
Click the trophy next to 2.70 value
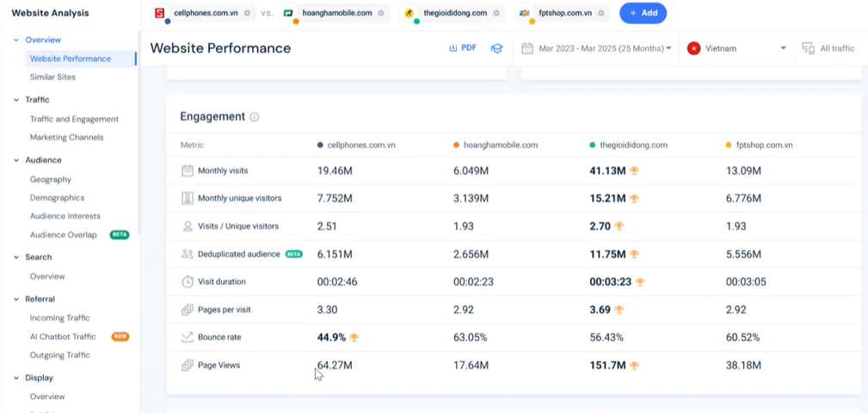pyautogui.click(x=619, y=226)
